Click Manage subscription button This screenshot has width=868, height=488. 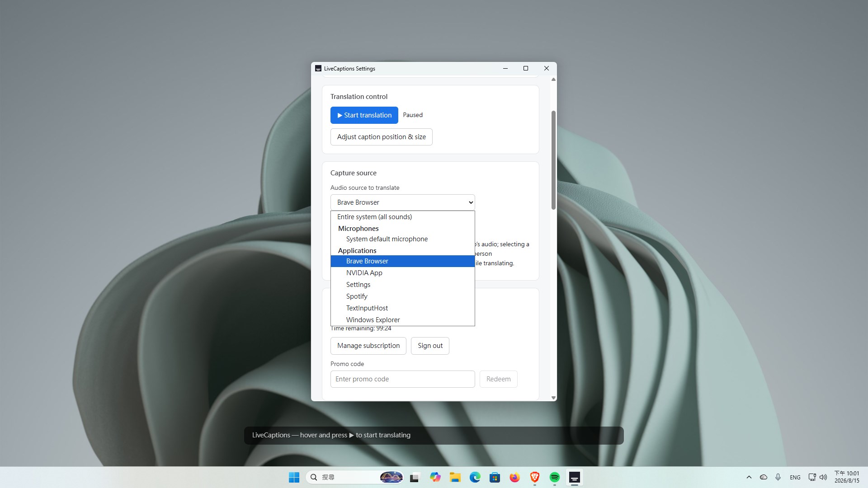(368, 346)
